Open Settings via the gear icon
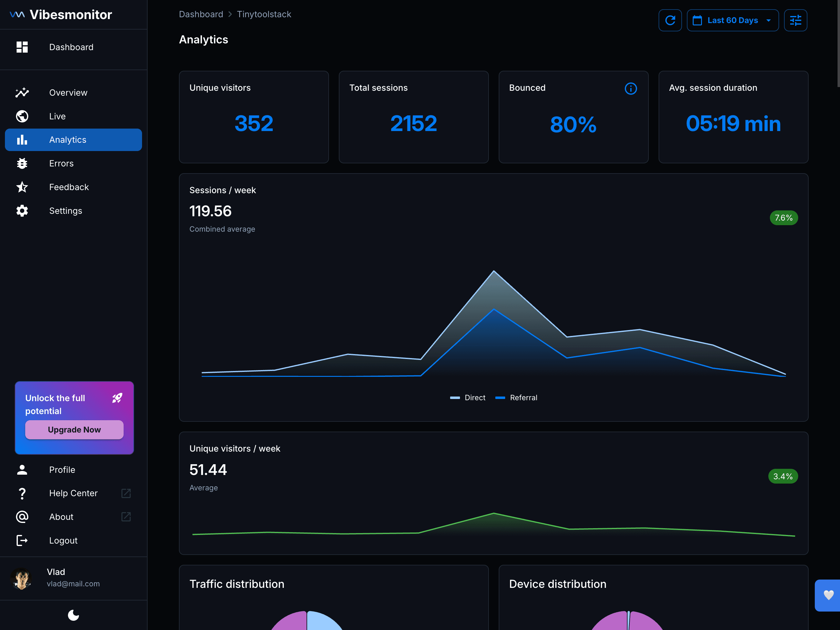This screenshot has width=840, height=630. click(x=22, y=210)
